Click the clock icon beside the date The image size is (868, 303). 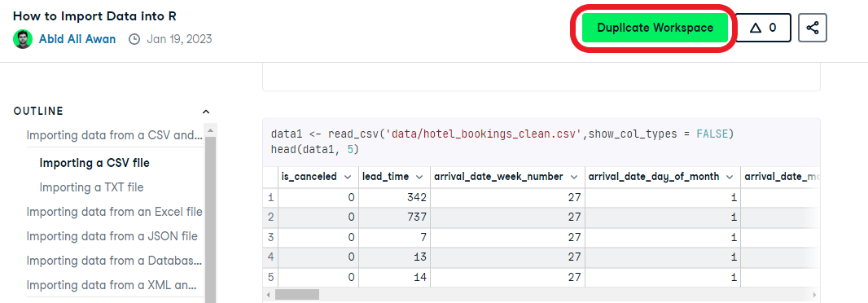[134, 39]
